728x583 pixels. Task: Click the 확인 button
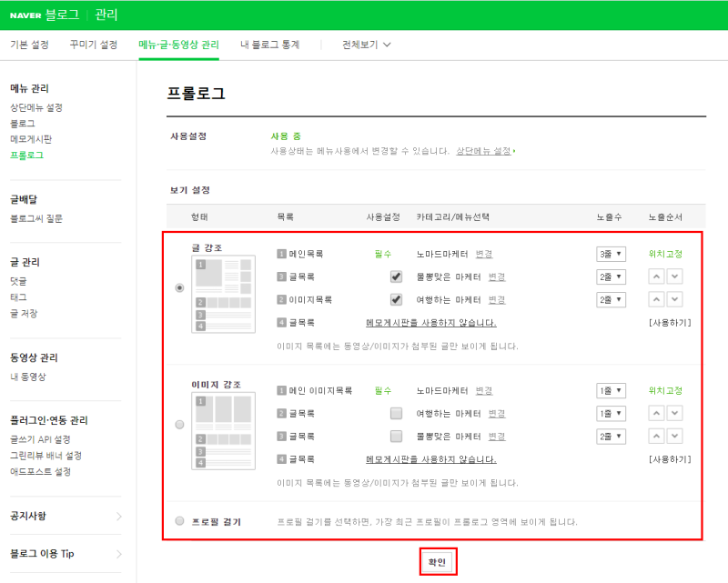(438, 562)
